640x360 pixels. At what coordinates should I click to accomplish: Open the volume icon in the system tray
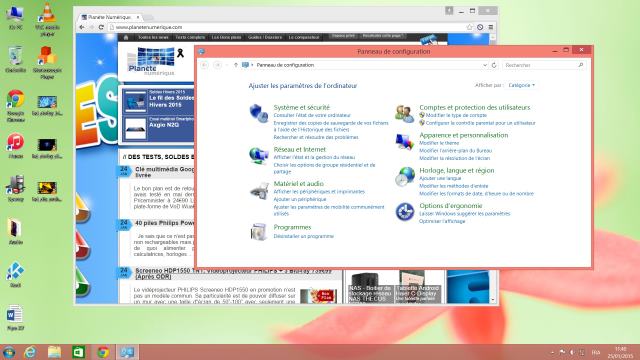[572, 352]
